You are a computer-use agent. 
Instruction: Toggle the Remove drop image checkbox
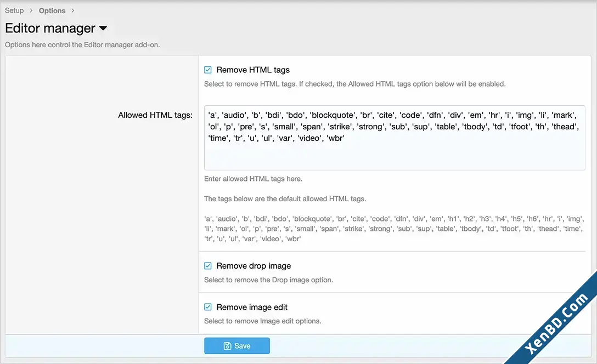tap(207, 265)
